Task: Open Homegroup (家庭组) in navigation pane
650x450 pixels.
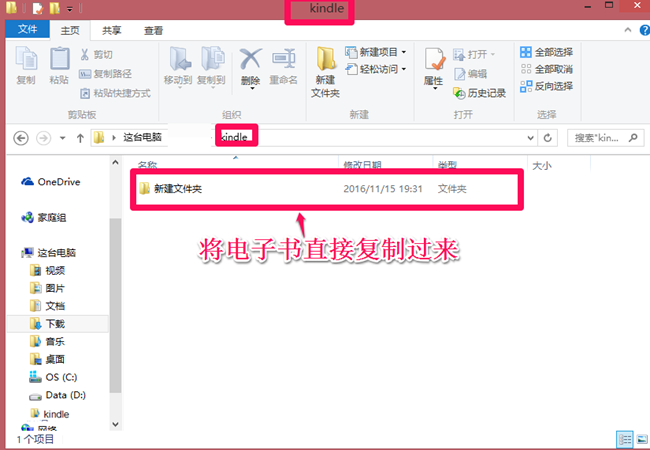Action: coord(44,218)
